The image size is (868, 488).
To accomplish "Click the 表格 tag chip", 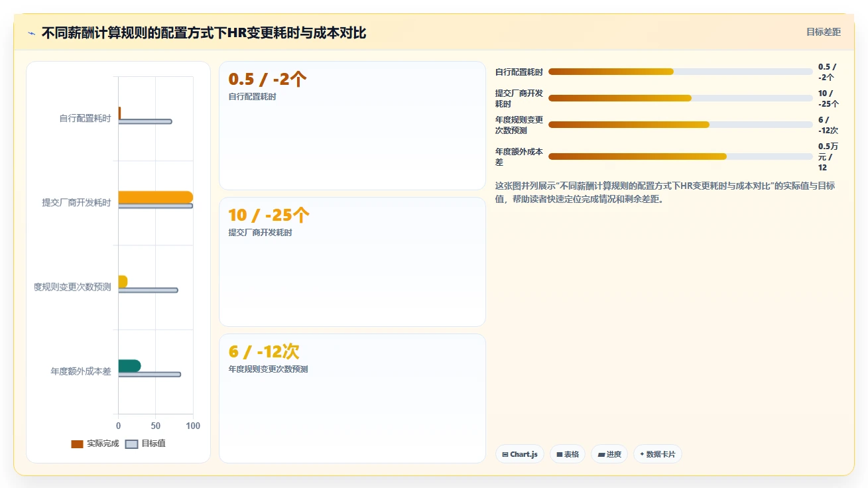I will [568, 454].
